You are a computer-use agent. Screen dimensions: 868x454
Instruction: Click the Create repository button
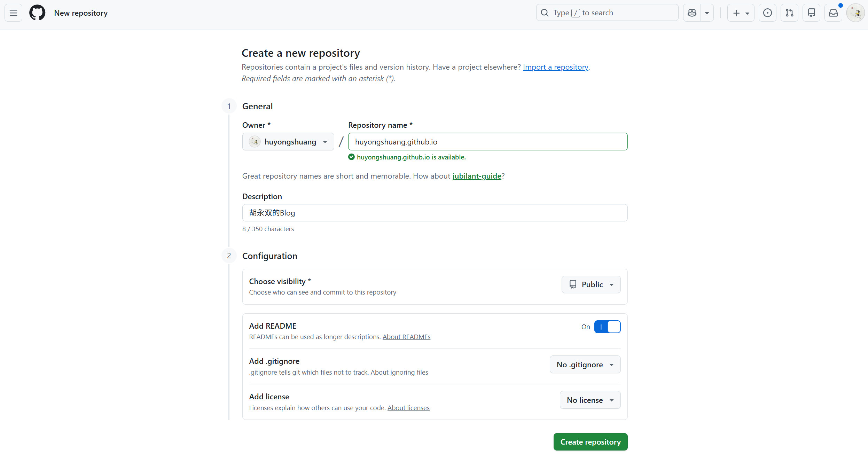pyautogui.click(x=590, y=442)
